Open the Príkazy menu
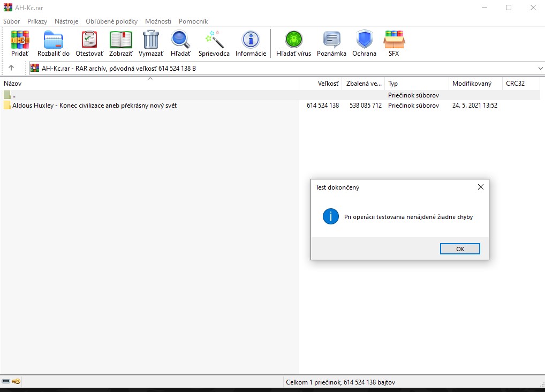 tap(37, 21)
